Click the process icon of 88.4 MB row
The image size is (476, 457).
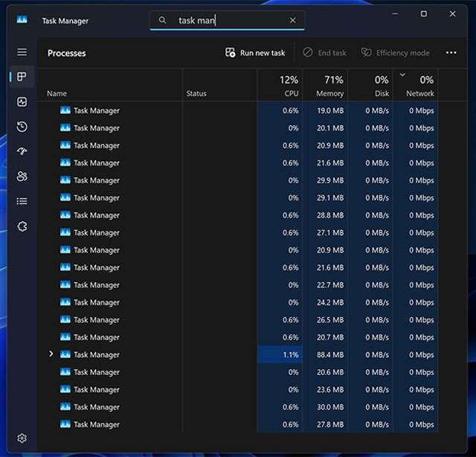[65, 354]
